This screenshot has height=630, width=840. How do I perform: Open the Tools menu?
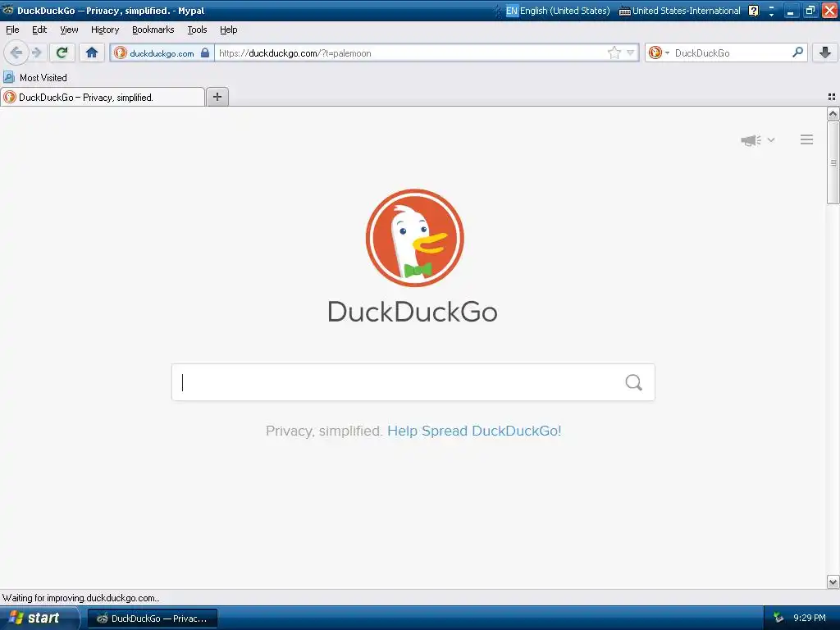(197, 30)
